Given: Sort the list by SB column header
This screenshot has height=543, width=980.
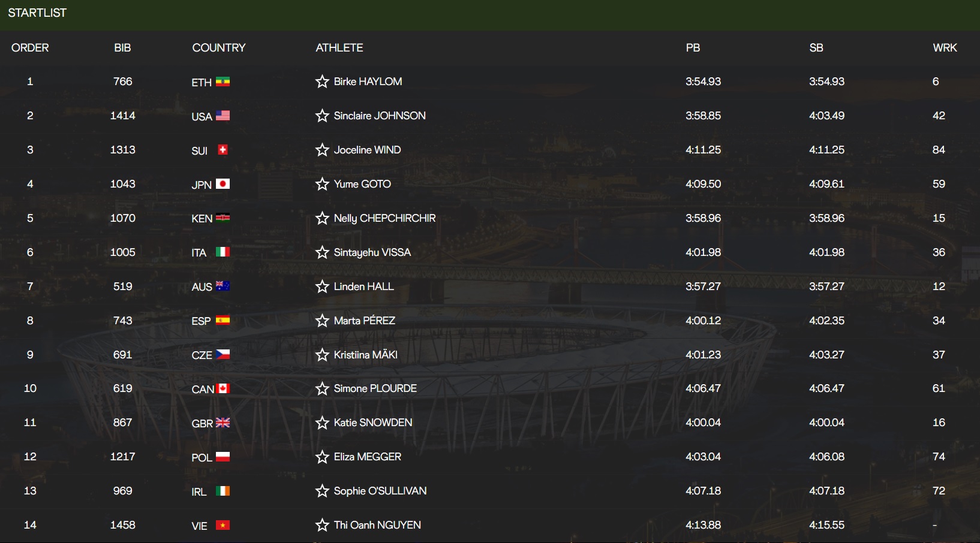Looking at the screenshot, I should [816, 48].
